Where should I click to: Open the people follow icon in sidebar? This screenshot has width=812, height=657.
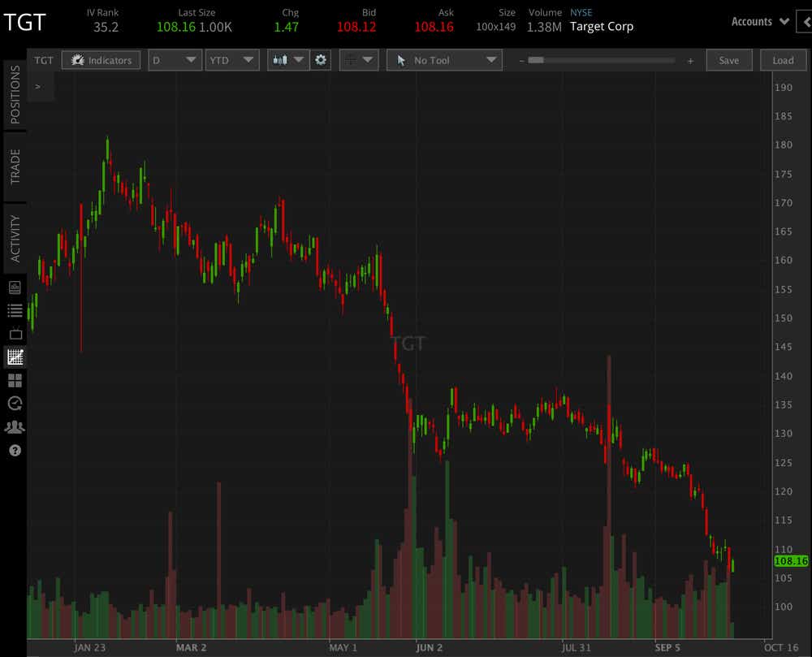[15, 426]
